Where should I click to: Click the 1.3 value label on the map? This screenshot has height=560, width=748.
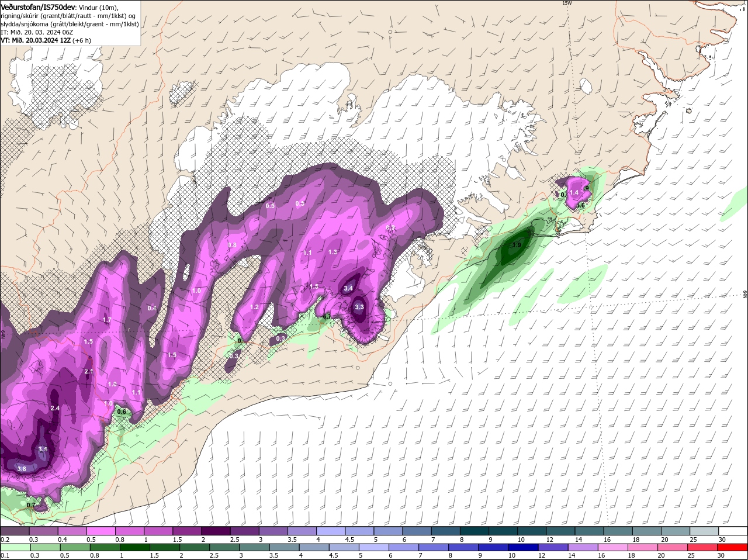[333, 251]
